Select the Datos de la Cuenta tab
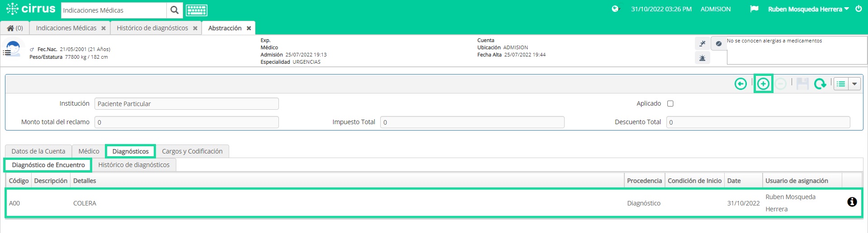Viewport: 868px width, 233px height. 38,151
